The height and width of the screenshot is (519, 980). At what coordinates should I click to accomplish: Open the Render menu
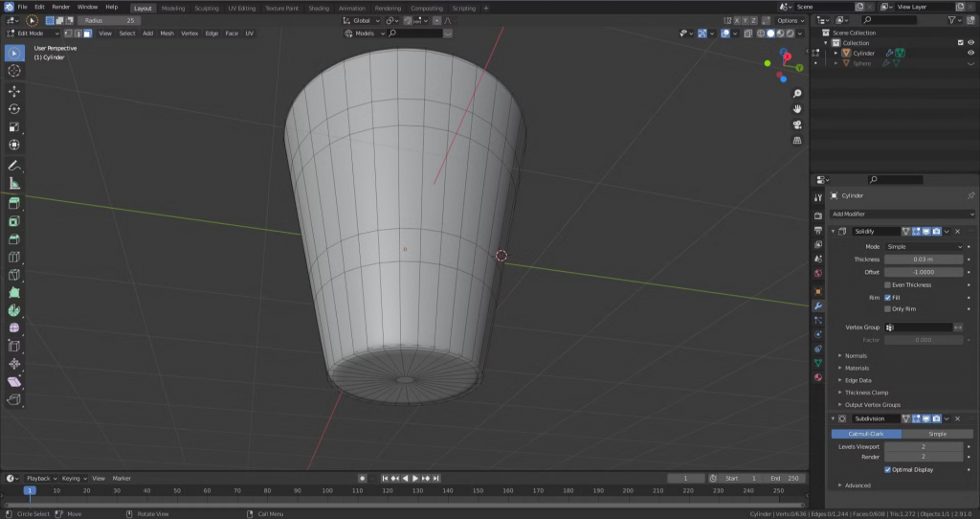60,7
